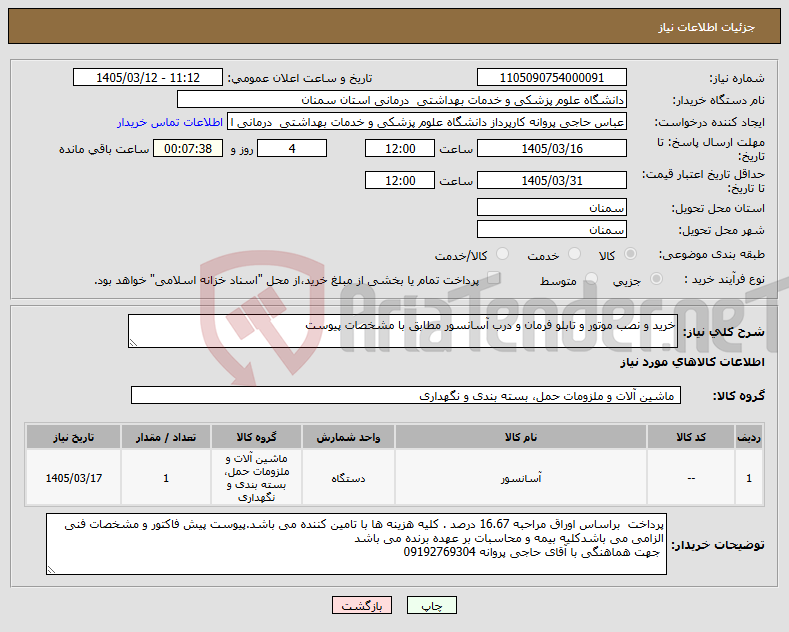This screenshot has width=789, height=632.
Task: Click the remaining time field 00:07:38
Action: 188,149
